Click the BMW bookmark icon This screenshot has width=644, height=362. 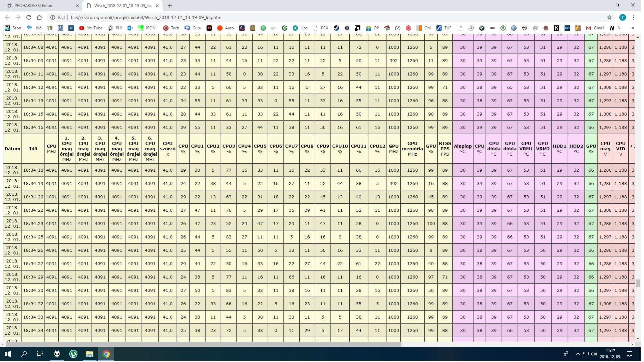[x=481, y=28]
